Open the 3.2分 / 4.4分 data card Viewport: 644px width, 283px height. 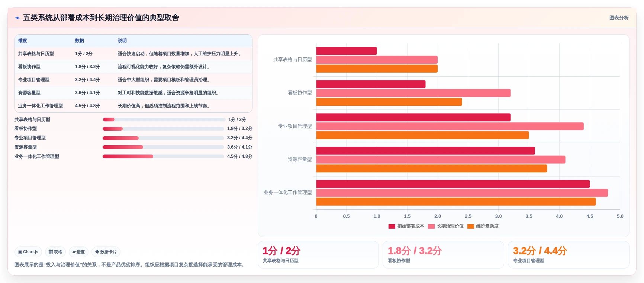(569, 255)
